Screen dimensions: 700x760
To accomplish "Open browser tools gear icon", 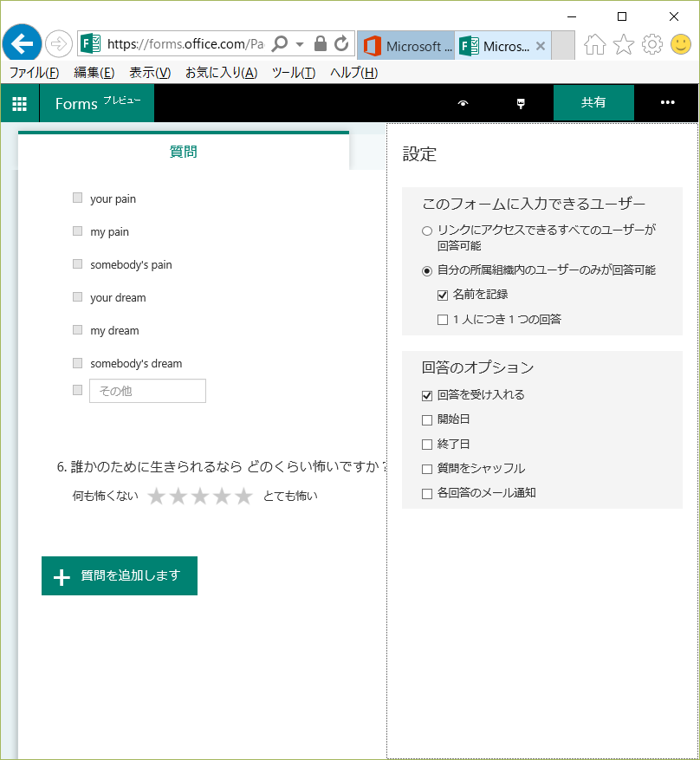I will tap(652, 44).
